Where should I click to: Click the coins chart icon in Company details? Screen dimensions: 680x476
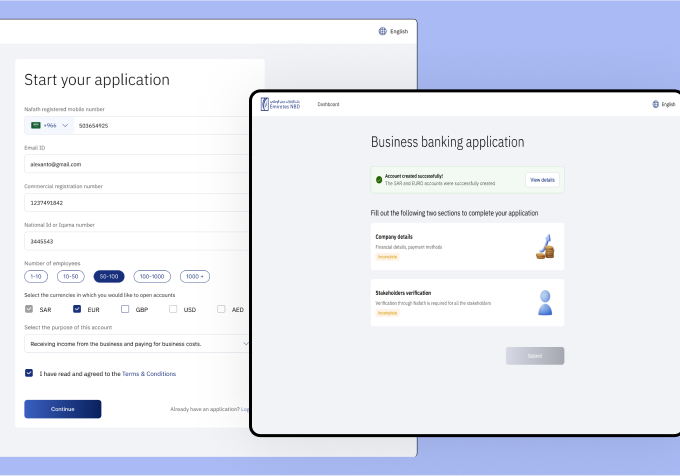545,246
